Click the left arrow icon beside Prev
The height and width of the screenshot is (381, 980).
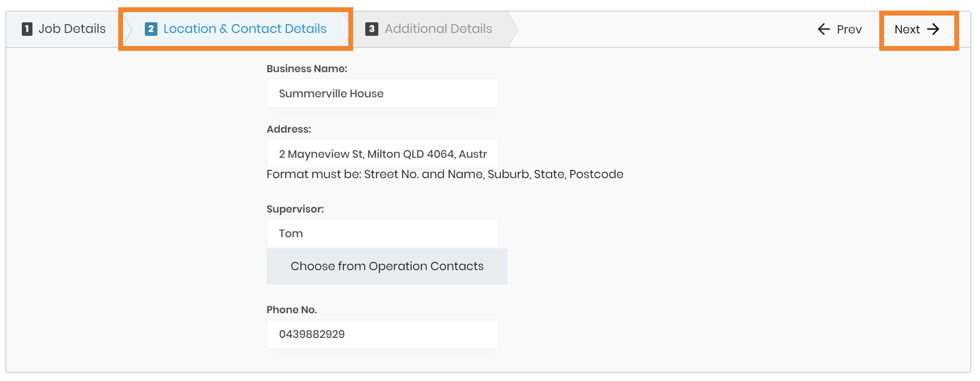click(x=824, y=30)
